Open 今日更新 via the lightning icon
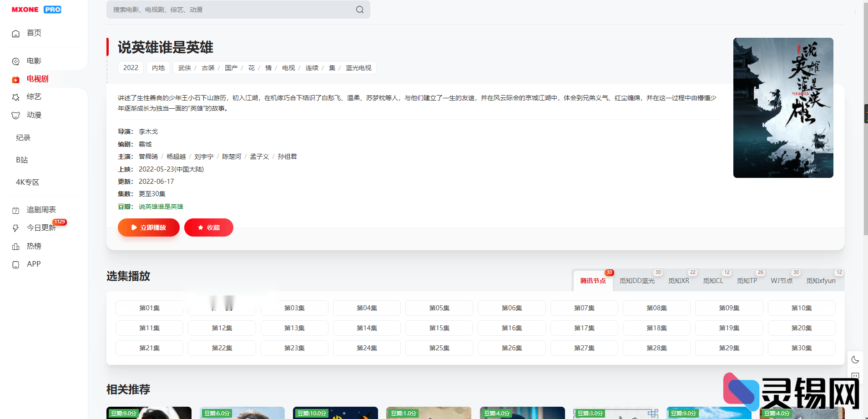This screenshot has width=868, height=419. [16, 227]
